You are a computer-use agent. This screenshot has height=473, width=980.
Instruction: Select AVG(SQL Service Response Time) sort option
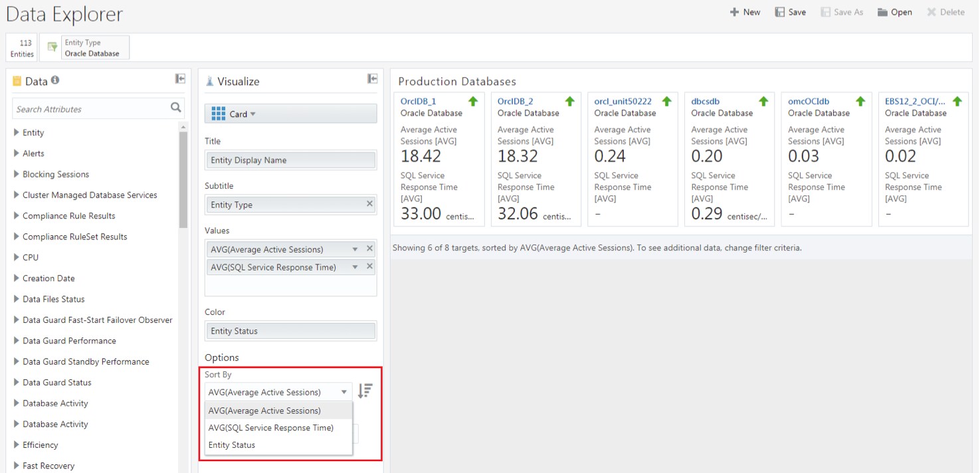pos(270,428)
